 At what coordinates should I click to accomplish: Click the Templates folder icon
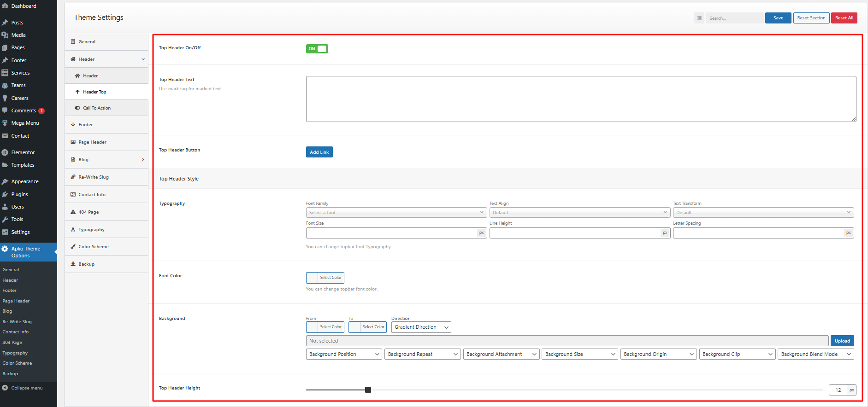pos(5,165)
